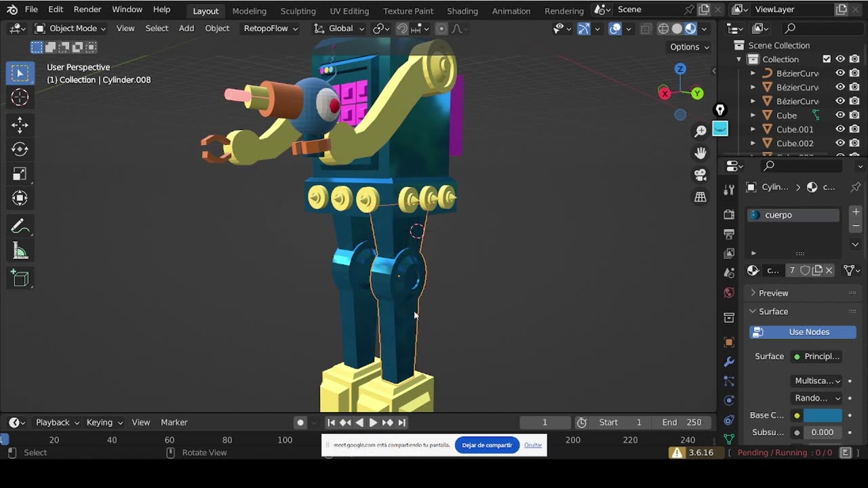Click the camera view icon in viewport
Viewport: 868px width, 488px height.
tap(701, 175)
